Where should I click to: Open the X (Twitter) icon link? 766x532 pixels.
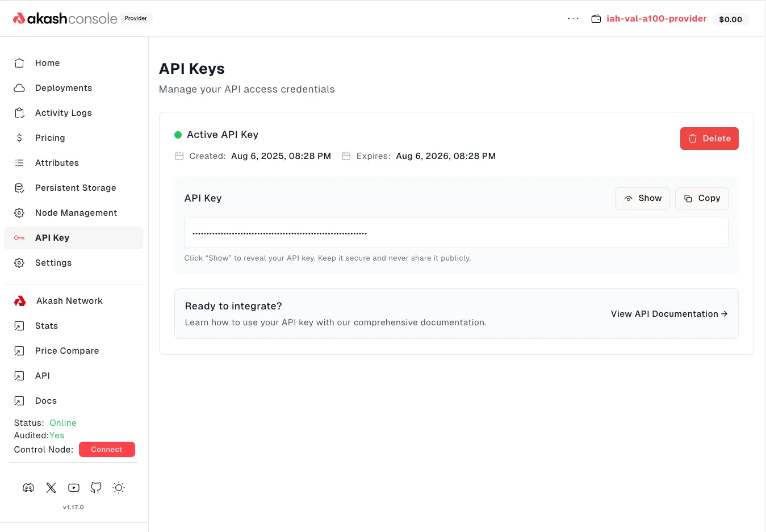coord(51,488)
